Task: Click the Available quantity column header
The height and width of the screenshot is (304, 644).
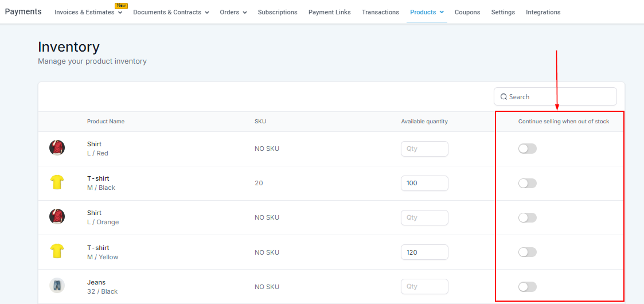Action: (x=424, y=122)
